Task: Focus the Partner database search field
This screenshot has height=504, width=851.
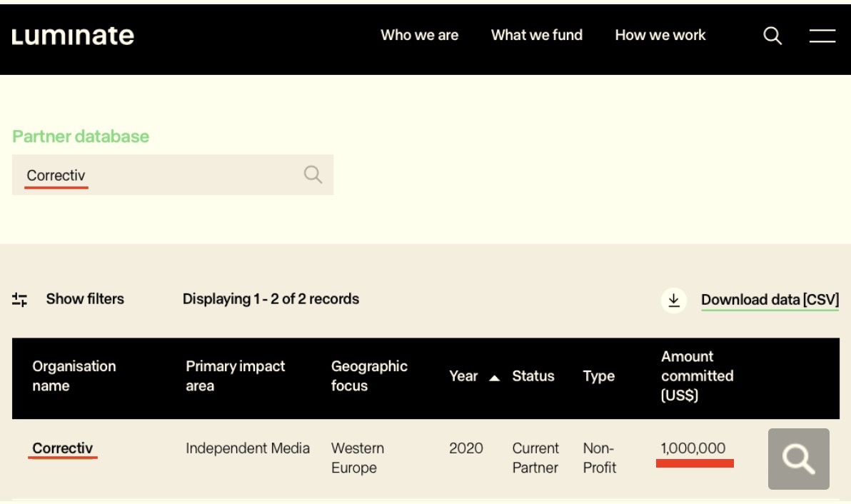Action: pyautogui.click(x=173, y=175)
